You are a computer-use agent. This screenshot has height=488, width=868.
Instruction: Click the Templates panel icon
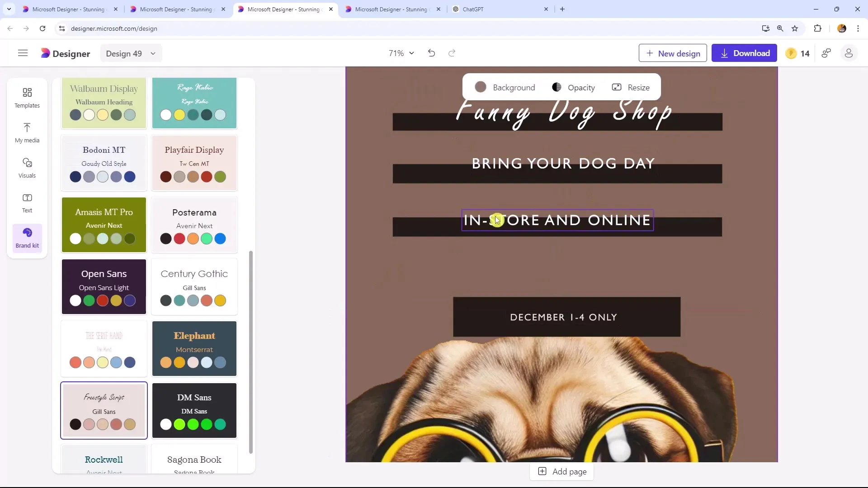pos(28,97)
